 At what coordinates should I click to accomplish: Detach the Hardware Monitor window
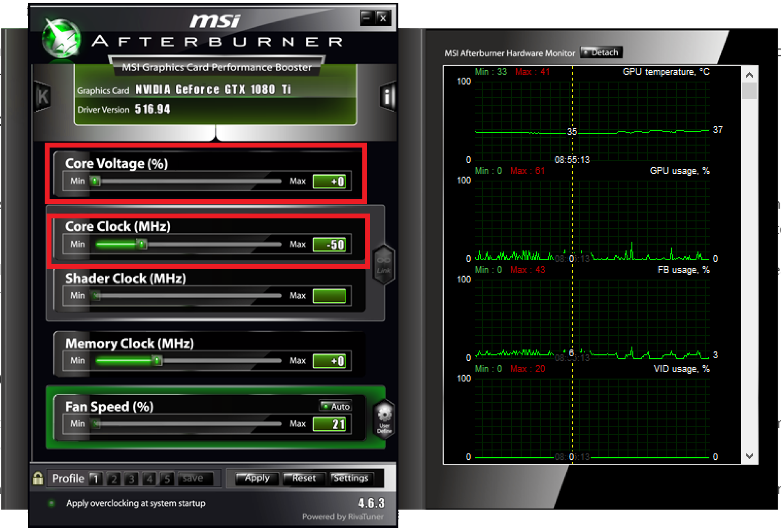(x=601, y=53)
